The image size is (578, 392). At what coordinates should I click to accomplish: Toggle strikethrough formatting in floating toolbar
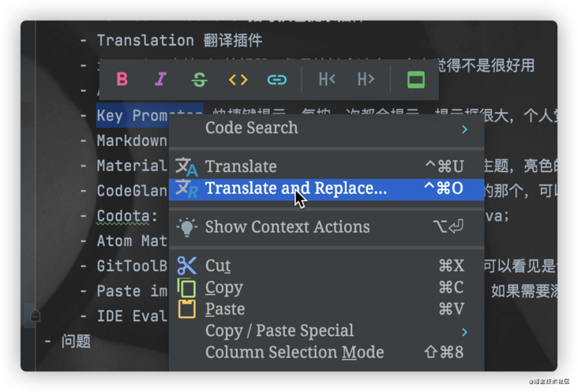200,79
